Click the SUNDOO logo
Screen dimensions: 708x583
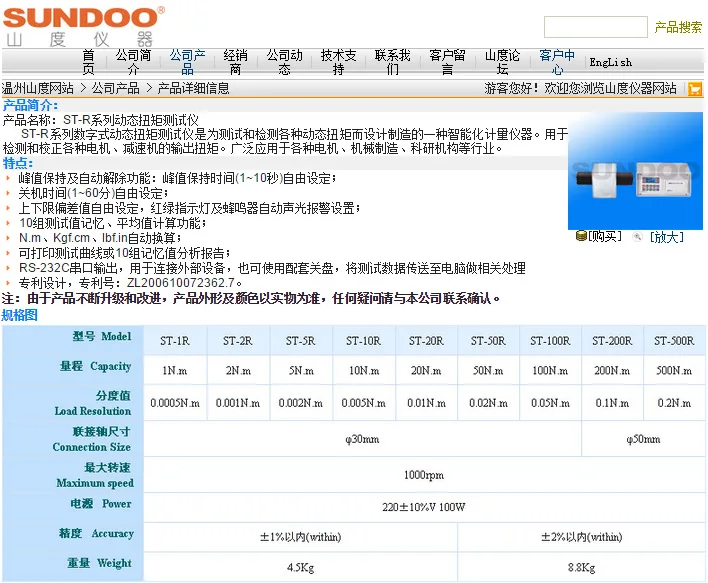(x=83, y=26)
